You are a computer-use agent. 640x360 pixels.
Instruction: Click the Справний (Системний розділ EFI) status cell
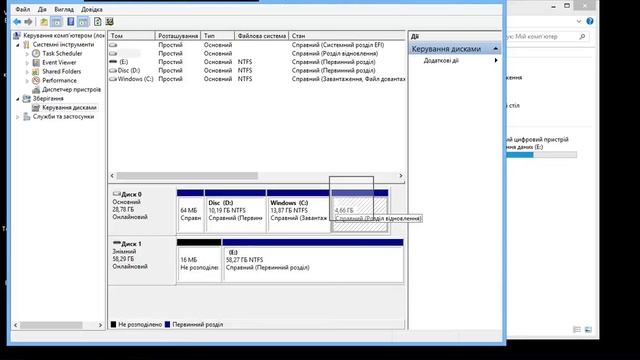[338, 45]
